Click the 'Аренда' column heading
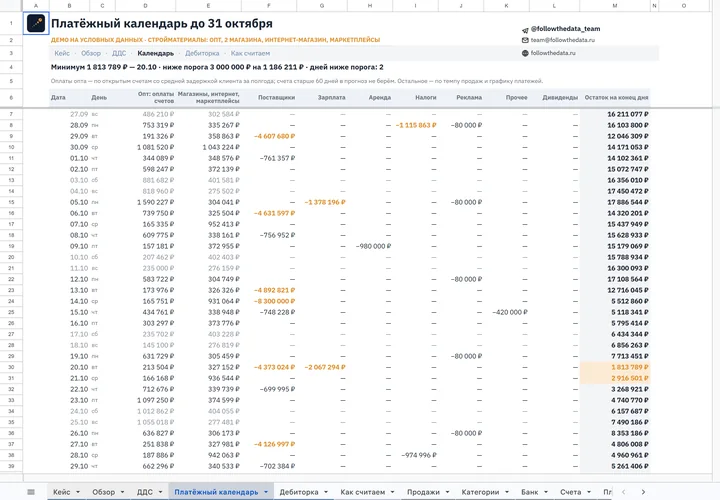Screen dimensions: 720x500 [x=379, y=97]
